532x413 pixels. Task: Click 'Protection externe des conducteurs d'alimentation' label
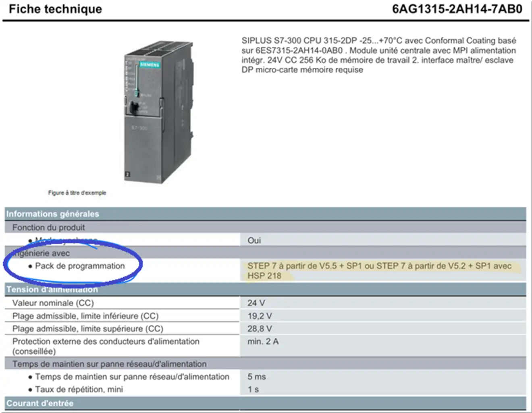click(106, 346)
